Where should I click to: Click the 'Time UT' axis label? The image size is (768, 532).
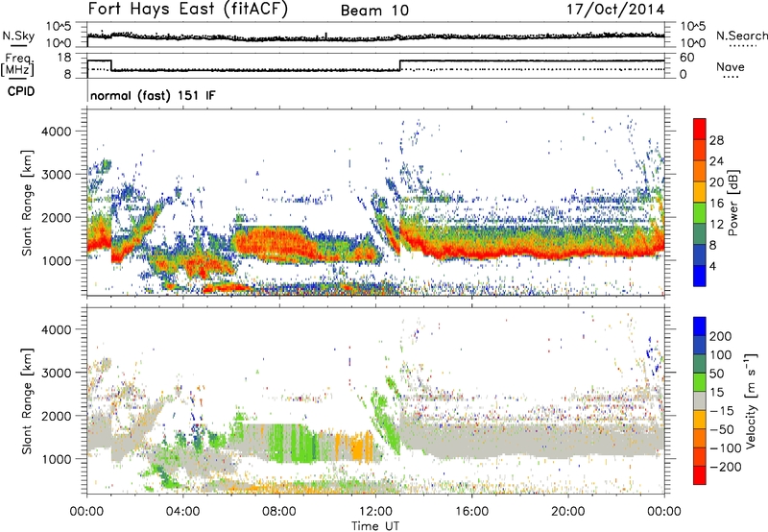point(375,526)
